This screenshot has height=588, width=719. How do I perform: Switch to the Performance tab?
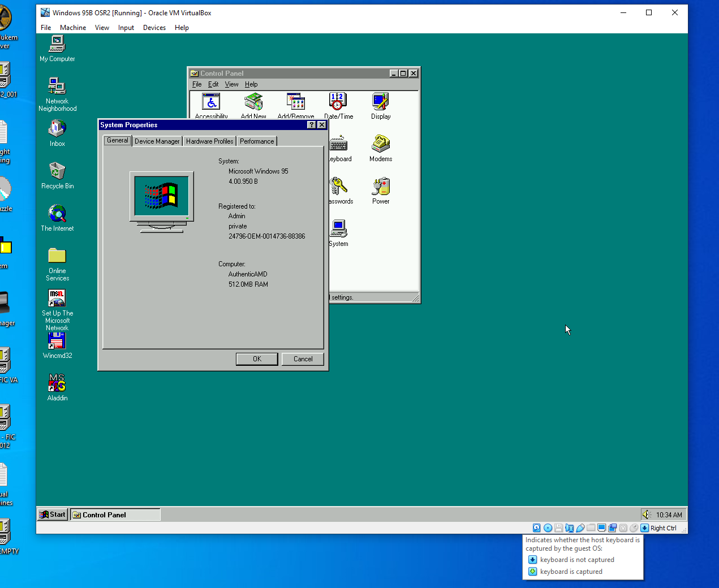pos(256,141)
